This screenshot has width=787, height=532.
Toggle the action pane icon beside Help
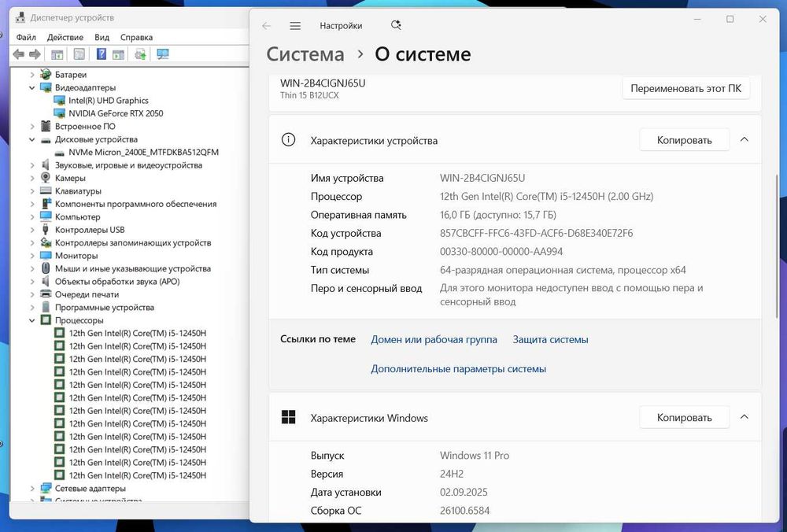point(119,54)
